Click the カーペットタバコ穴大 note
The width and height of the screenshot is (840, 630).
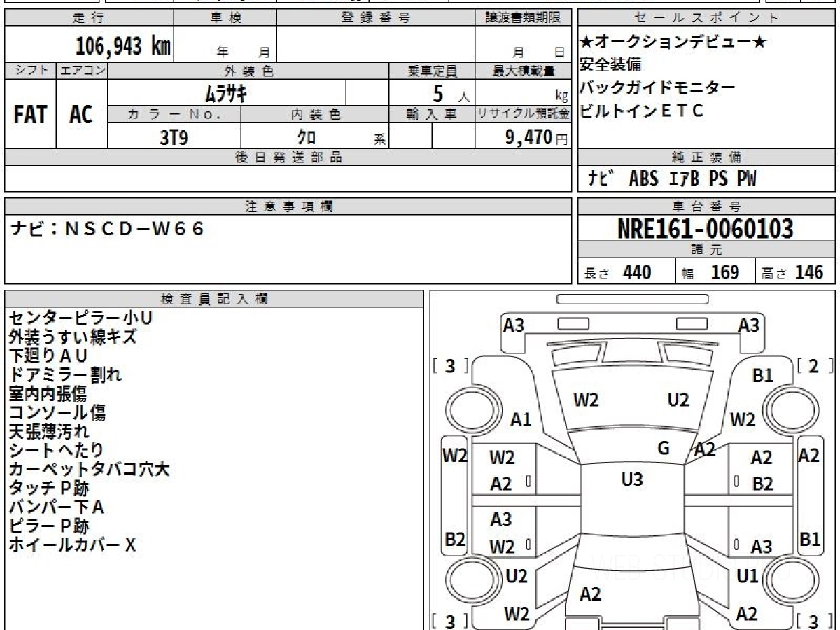(90, 469)
